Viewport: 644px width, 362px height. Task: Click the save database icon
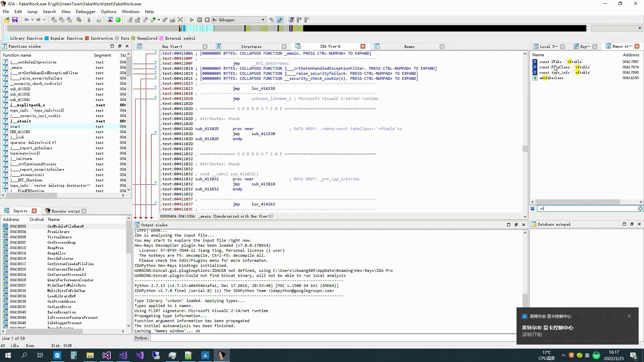[x=15, y=20]
